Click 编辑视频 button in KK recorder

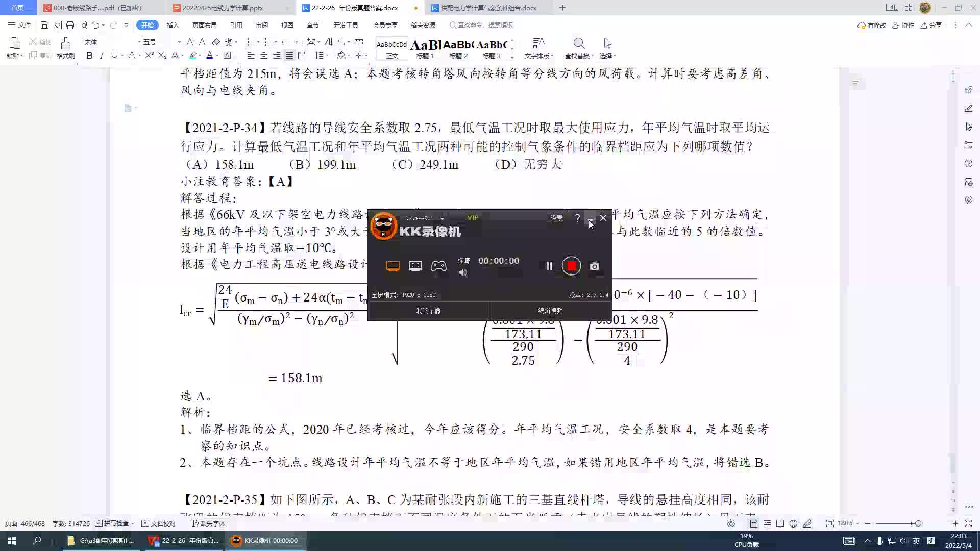point(550,311)
